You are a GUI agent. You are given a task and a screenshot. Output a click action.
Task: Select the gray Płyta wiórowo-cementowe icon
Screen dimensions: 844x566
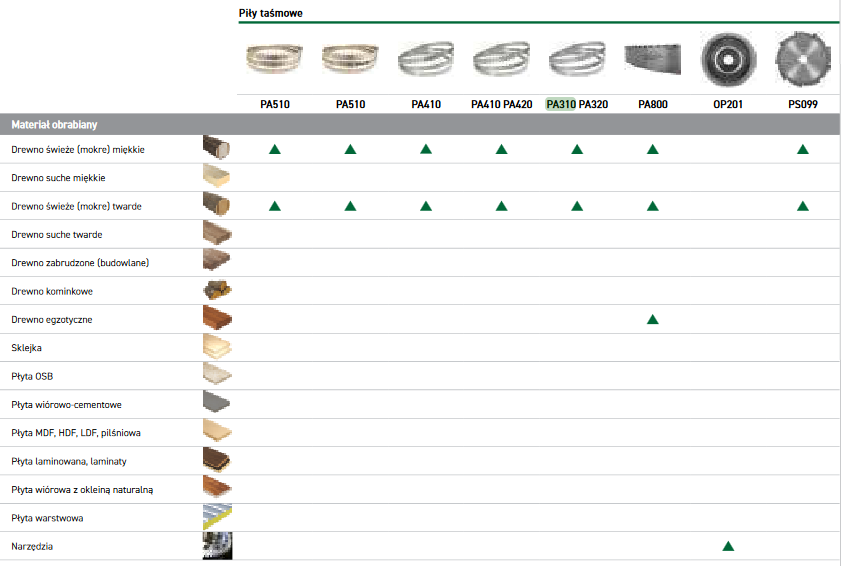click(217, 404)
